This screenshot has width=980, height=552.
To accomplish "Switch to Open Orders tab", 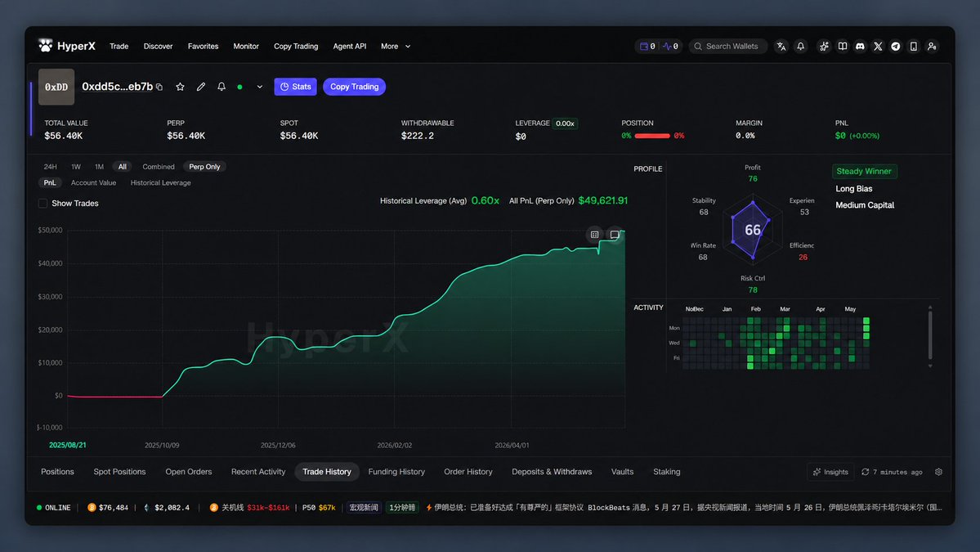I will [188, 472].
